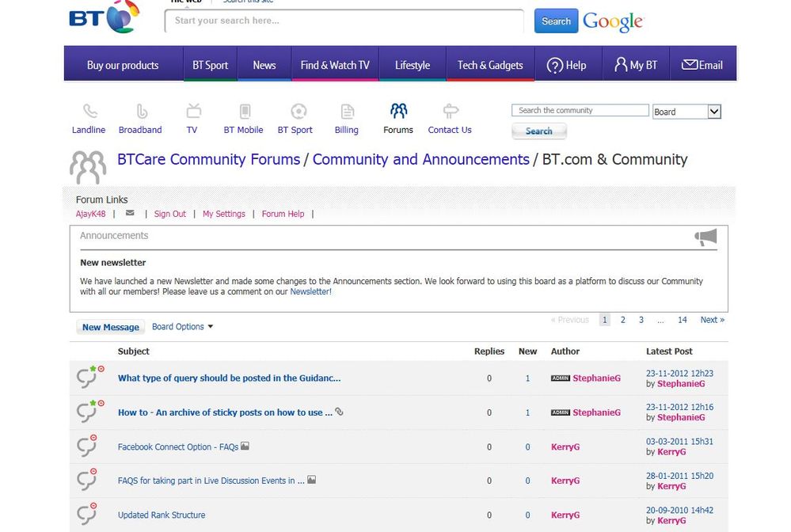This screenshot has height=532, width=791.
Task: Click the 'Start your search here' field
Action: point(344,21)
